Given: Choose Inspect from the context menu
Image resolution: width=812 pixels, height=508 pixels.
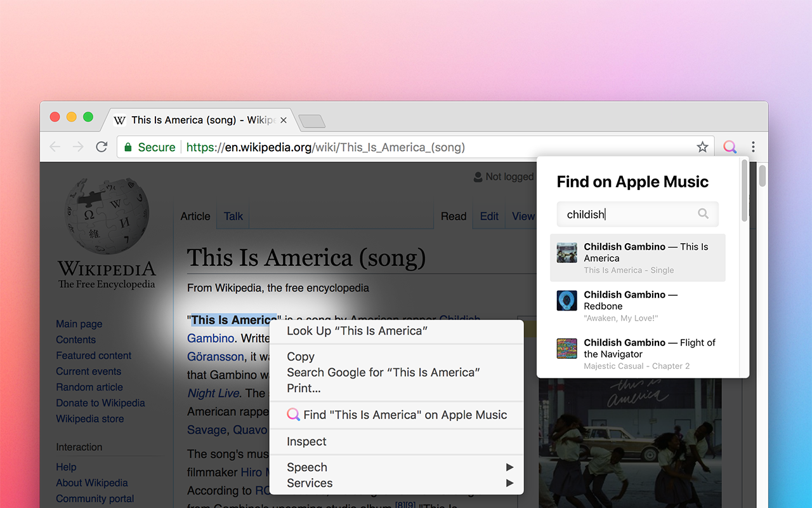Looking at the screenshot, I should pos(306,441).
